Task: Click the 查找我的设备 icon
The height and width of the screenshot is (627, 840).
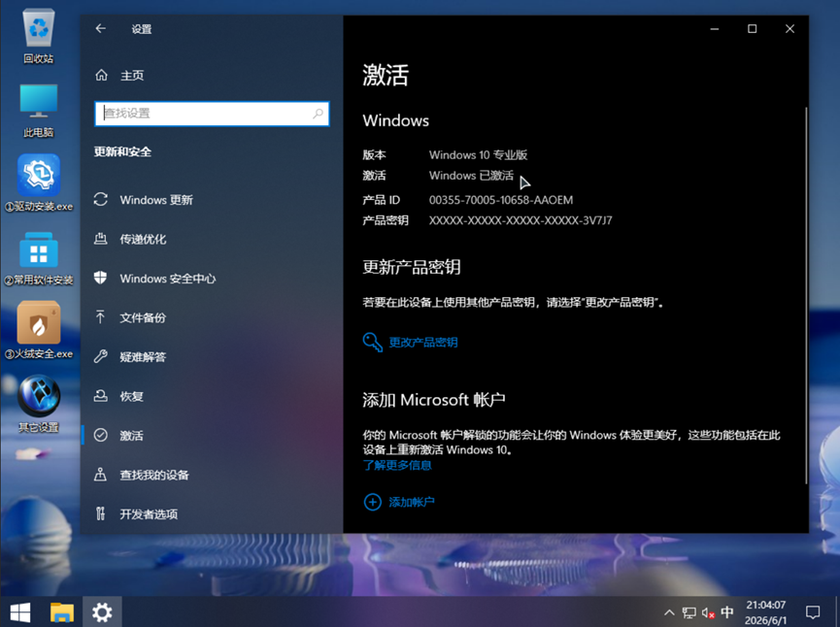Action: point(101,475)
